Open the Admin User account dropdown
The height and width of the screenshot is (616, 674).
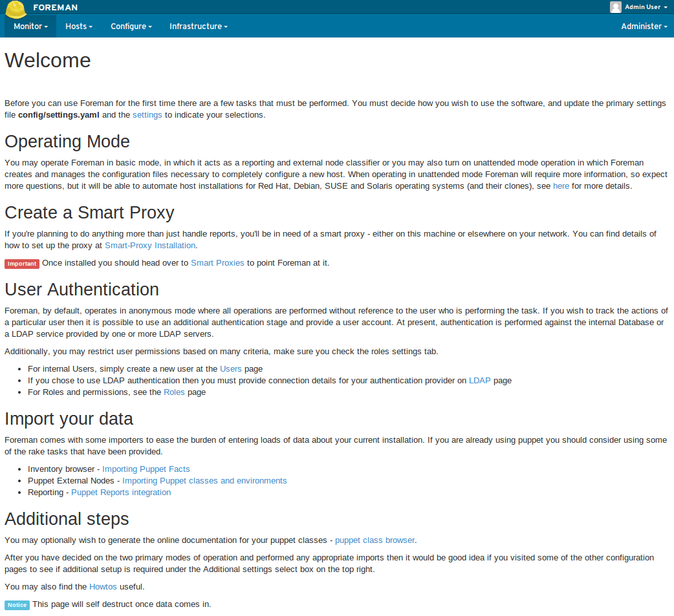point(645,7)
